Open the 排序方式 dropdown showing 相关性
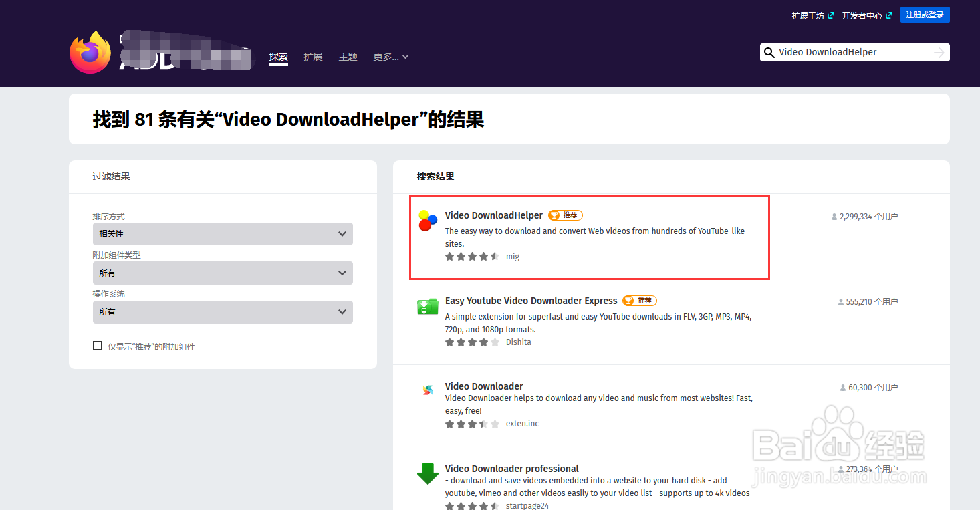 coord(223,234)
